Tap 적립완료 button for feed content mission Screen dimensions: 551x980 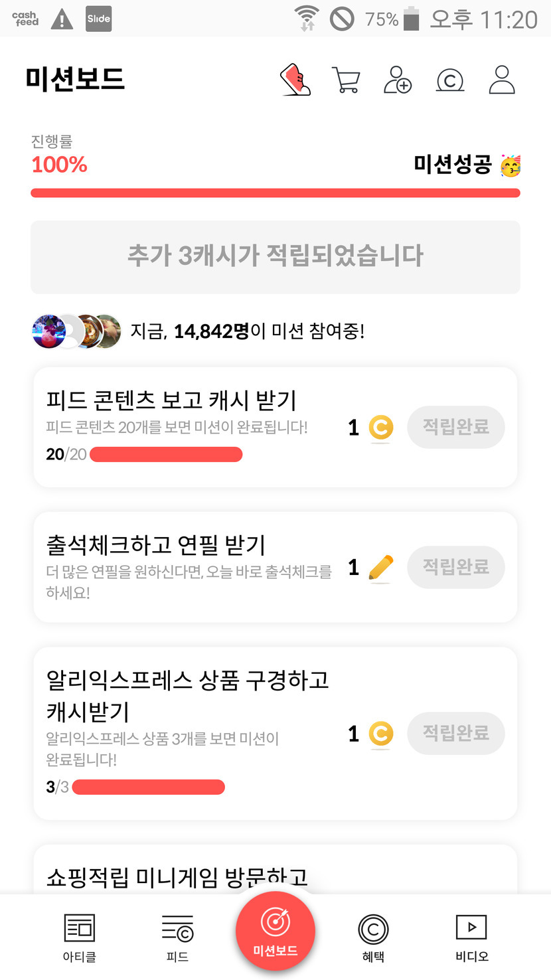pos(456,427)
